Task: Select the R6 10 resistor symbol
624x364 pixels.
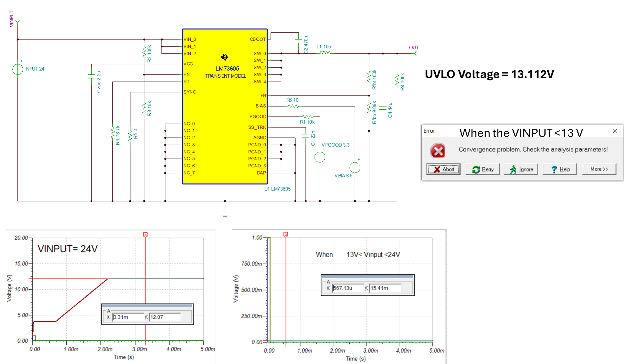Action: pyautogui.click(x=294, y=106)
